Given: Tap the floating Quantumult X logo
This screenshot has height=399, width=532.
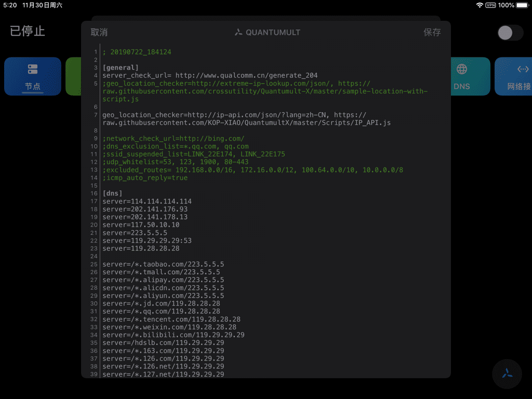Looking at the screenshot, I should tap(507, 374).
